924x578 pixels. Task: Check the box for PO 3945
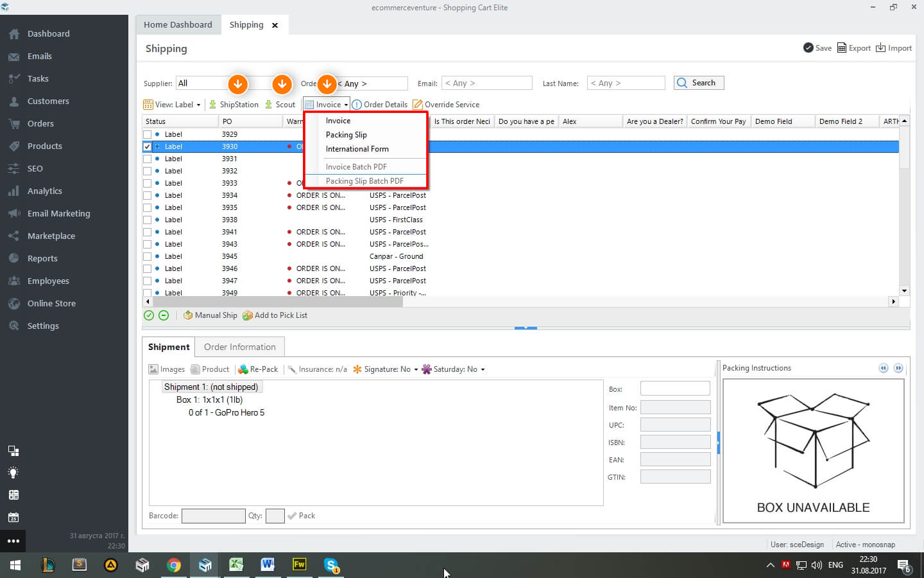(x=148, y=257)
